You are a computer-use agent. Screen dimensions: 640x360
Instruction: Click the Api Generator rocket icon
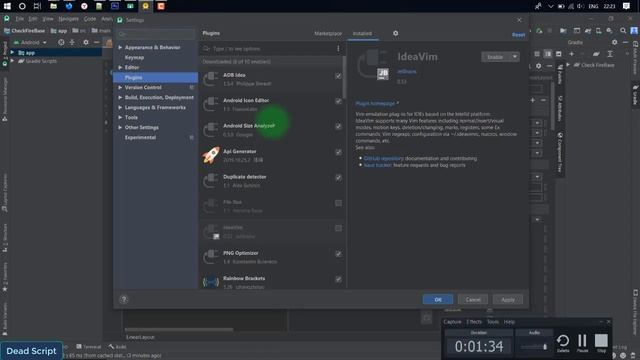211,156
